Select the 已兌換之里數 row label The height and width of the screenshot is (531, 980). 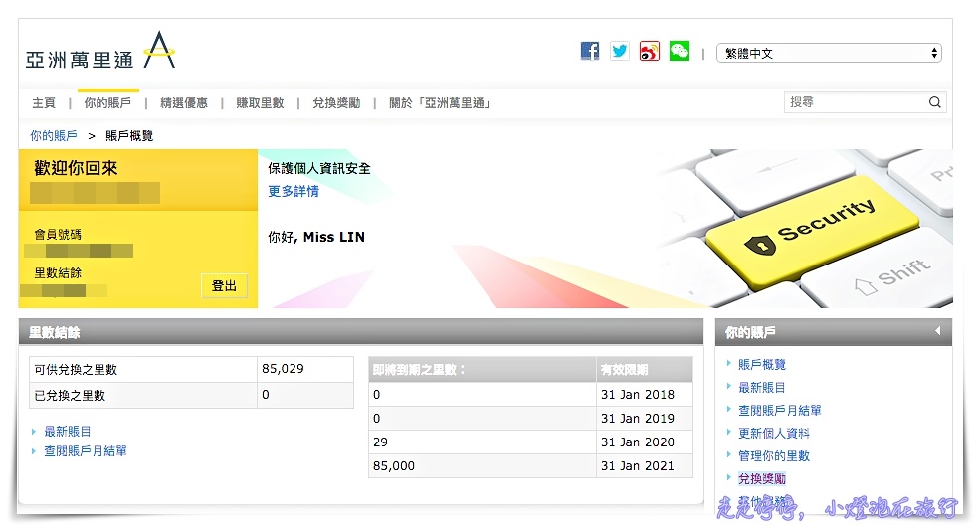tap(70, 395)
